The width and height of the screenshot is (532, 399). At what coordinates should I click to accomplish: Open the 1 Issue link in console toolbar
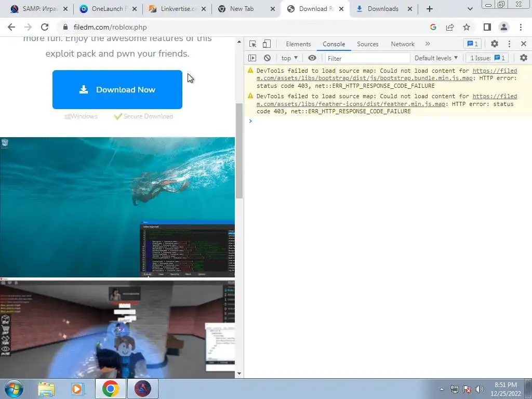tap(487, 58)
